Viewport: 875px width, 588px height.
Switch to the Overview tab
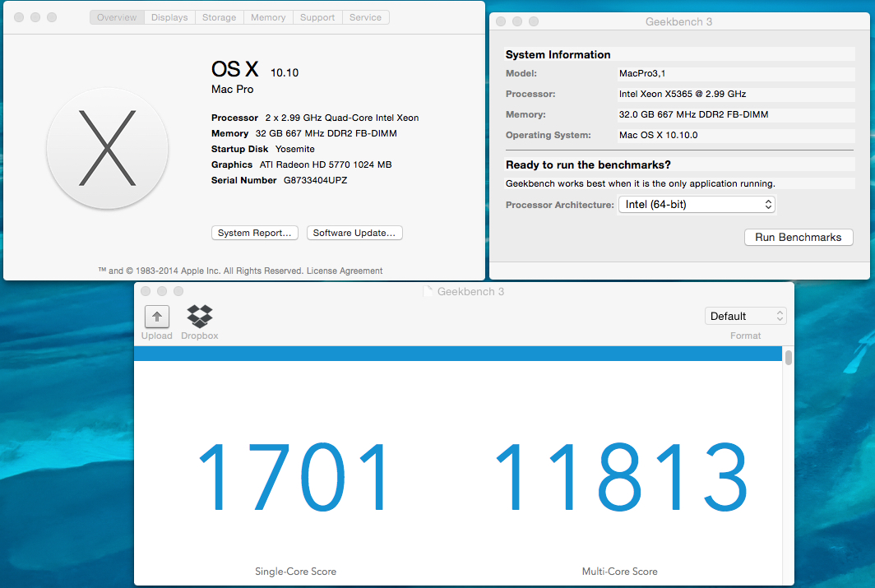click(117, 17)
